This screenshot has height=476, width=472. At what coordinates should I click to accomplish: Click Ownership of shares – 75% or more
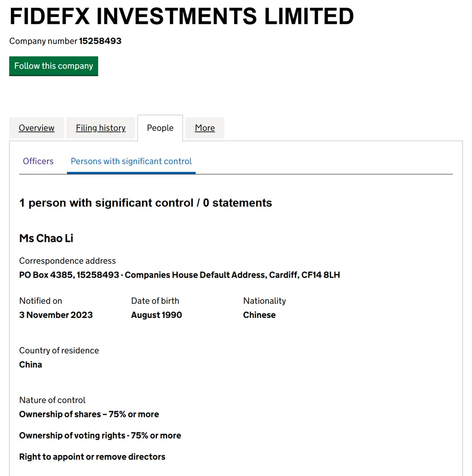click(x=89, y=414)
